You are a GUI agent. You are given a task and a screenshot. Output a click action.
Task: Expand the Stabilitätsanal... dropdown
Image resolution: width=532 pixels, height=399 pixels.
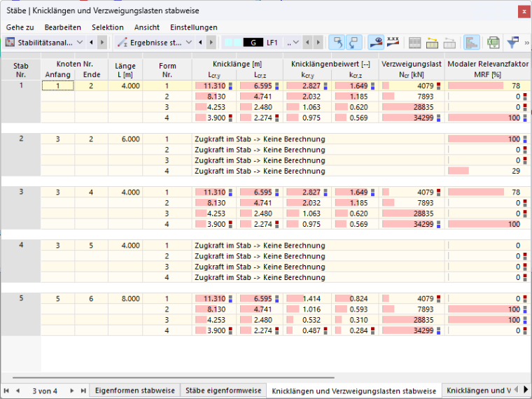[x=80, y=43]
